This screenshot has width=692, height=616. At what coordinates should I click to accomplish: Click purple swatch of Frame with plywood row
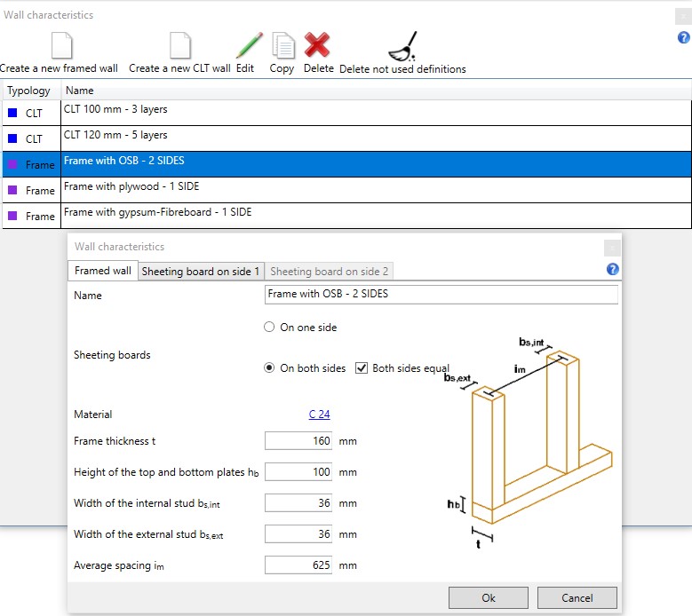[x=12, y=190]
